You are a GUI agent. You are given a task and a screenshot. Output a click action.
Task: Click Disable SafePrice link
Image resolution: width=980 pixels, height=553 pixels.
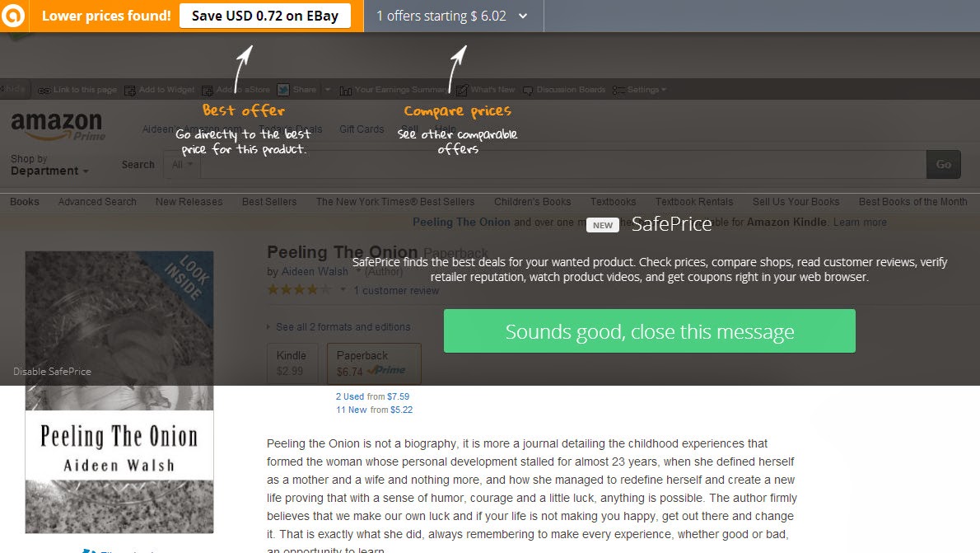point(52,371)
